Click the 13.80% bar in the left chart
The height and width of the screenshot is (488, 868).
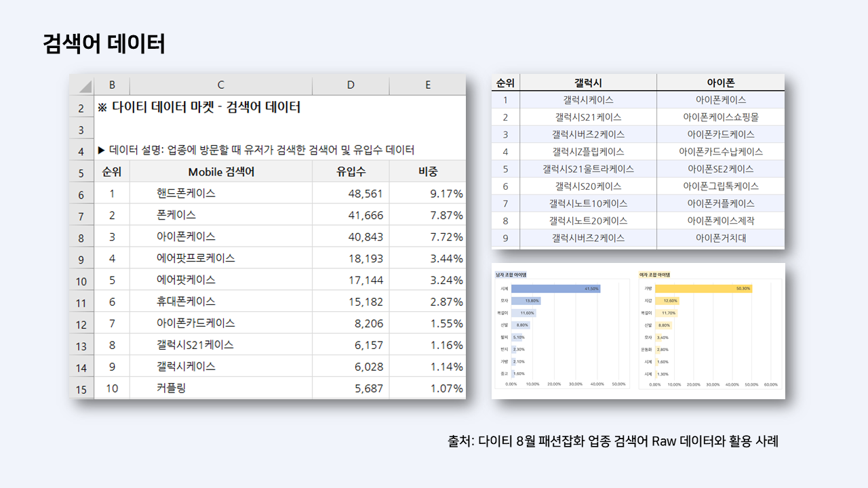(x=526, y=301)
